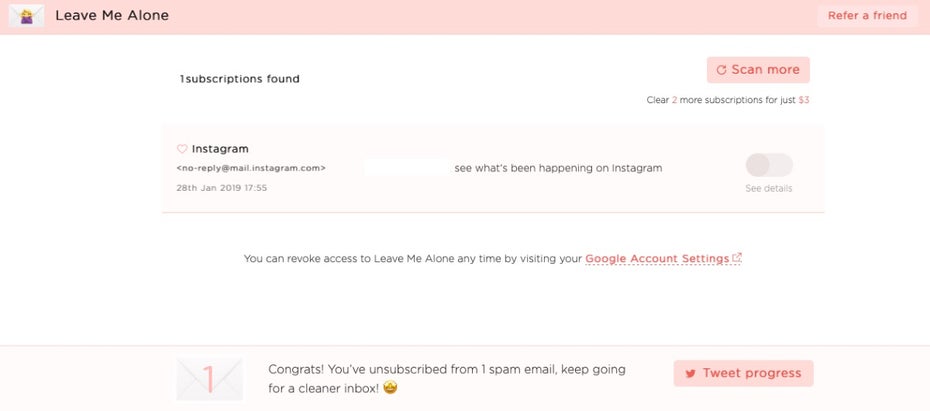Click the star-eyes emoji in congrats message
The width and height of the screenshot is (930, 411).
click(x=390, y=388)
